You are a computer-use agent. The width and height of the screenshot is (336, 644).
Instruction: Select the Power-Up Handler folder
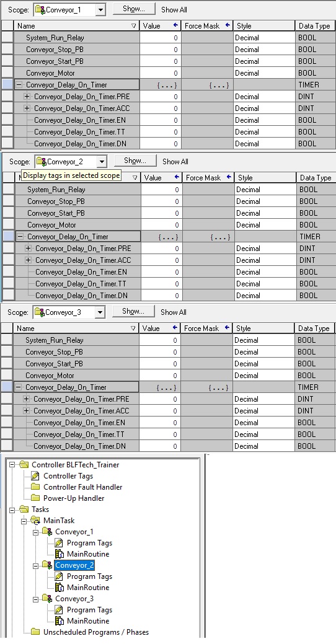(74, 498)
